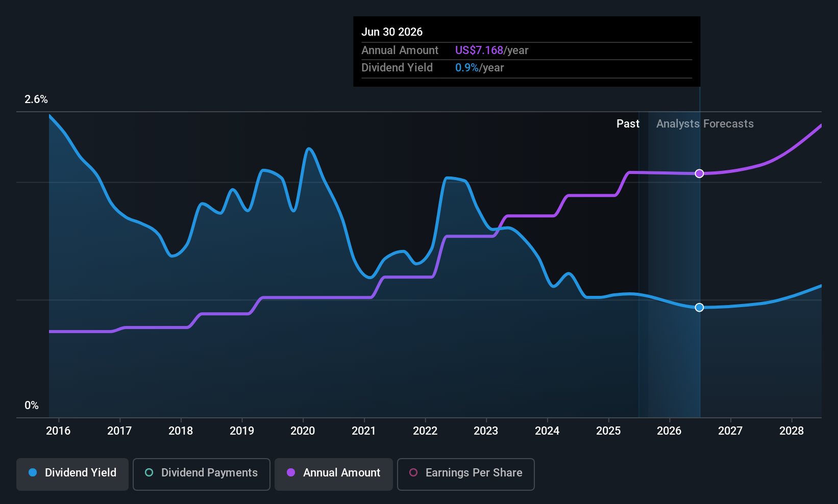838x504 pixels.
Task: Select the blue Dividend Yield data point marker
Action: tap(700, 307)
